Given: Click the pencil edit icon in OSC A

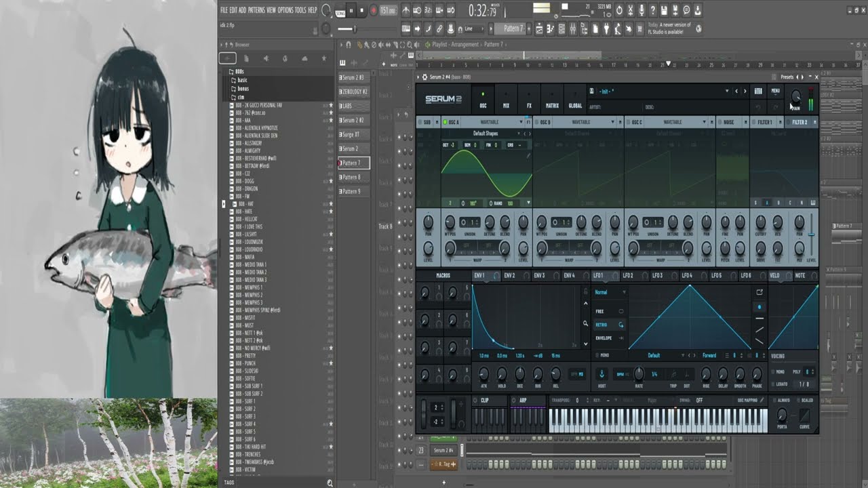Looking at the screenshot, I should 528,155.
